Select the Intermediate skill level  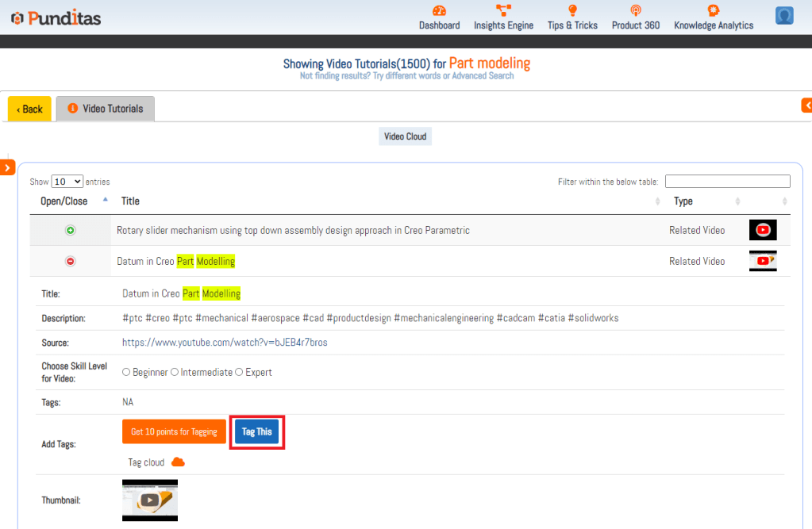click(x=175, y=373)
